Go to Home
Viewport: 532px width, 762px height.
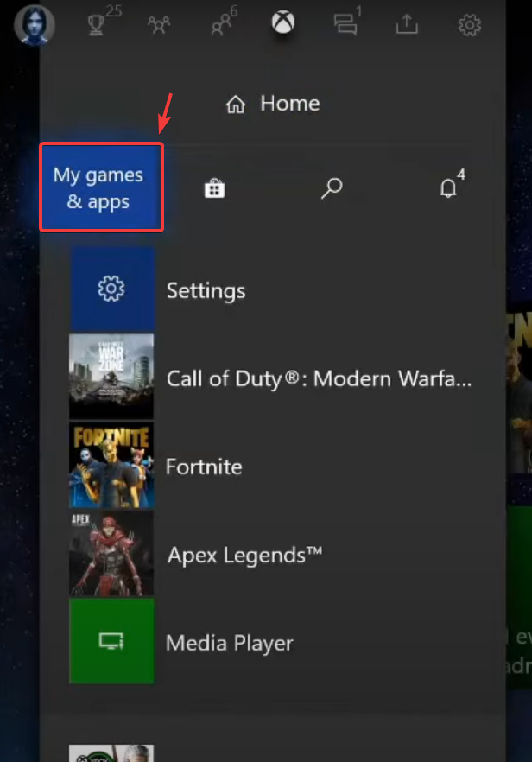pos(273,104)
